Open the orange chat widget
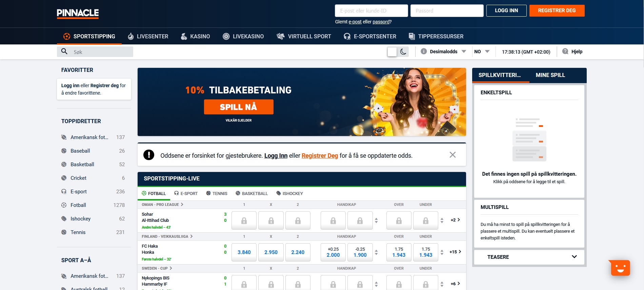Viewport: 644px width, 290px height. point(620,268)
